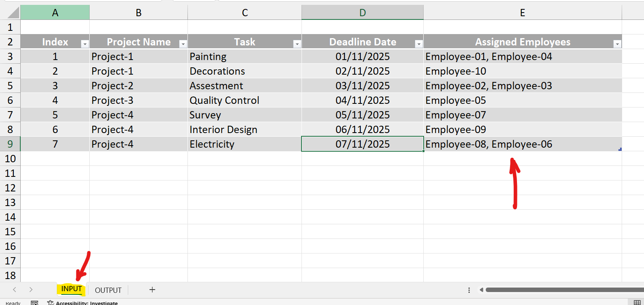Select the Project-2 cell
Screen dimensions: 644x305
pos(138,86)
